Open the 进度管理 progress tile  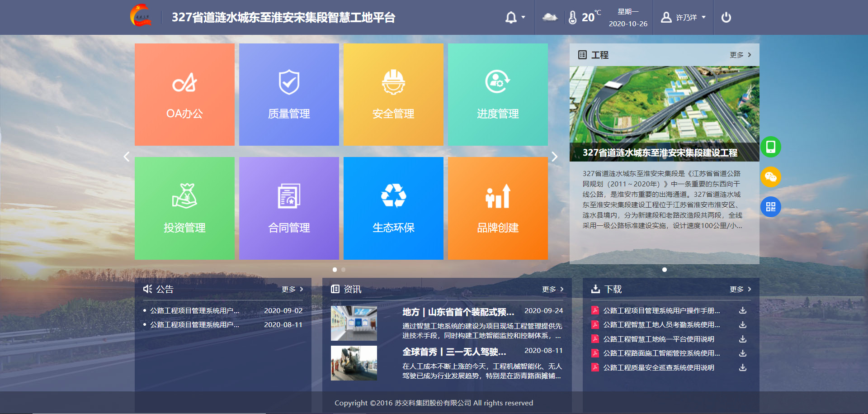click(498, 95)
